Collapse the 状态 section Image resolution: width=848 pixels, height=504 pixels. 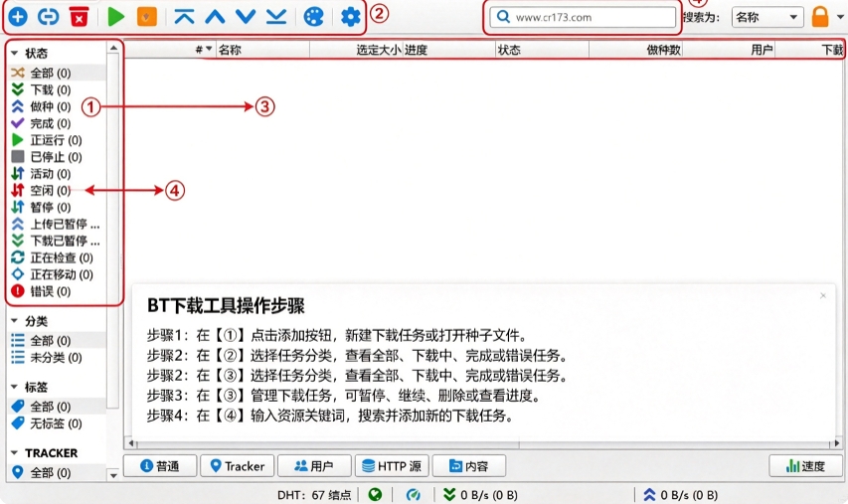(15, 53)
